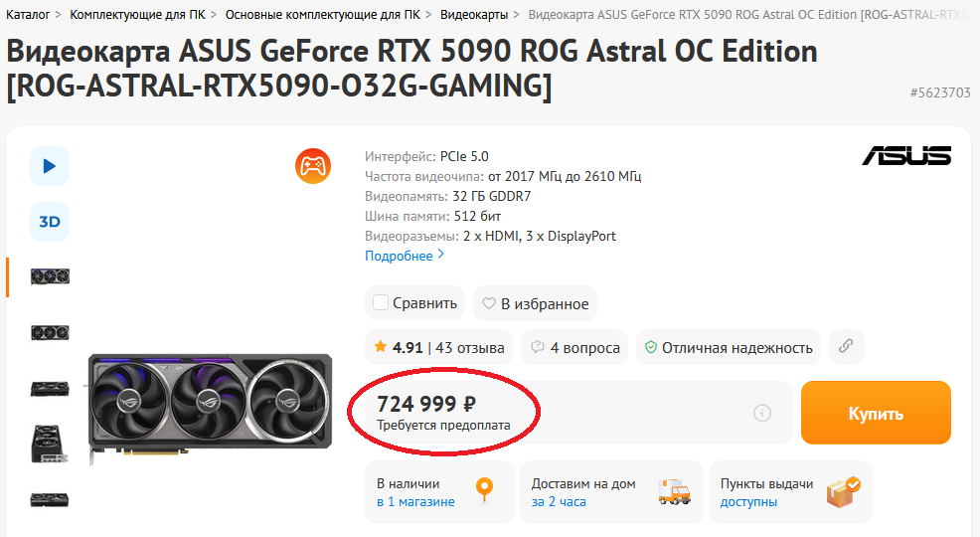Viewport: 980px width, 537px height.
Task: Click the heart icon for favorites
Action: (x=489, y=303)
